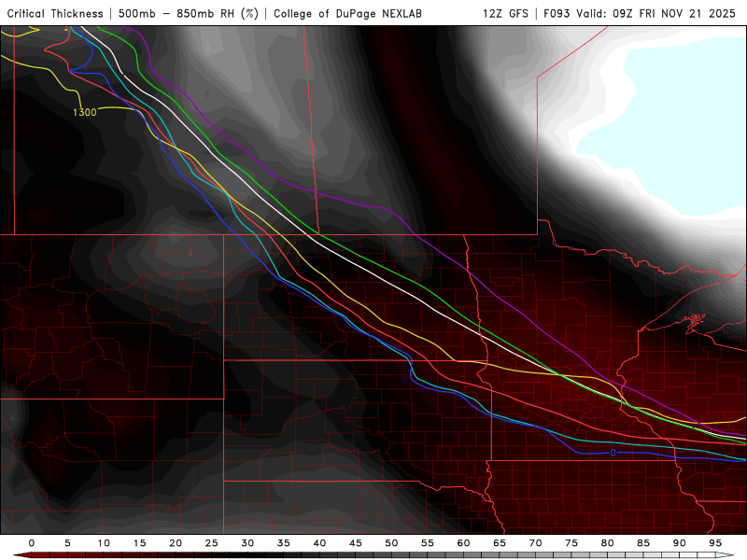The image size is (747, 560).
Task: Click the '45' value on the color scale
Action: point(356,543)
